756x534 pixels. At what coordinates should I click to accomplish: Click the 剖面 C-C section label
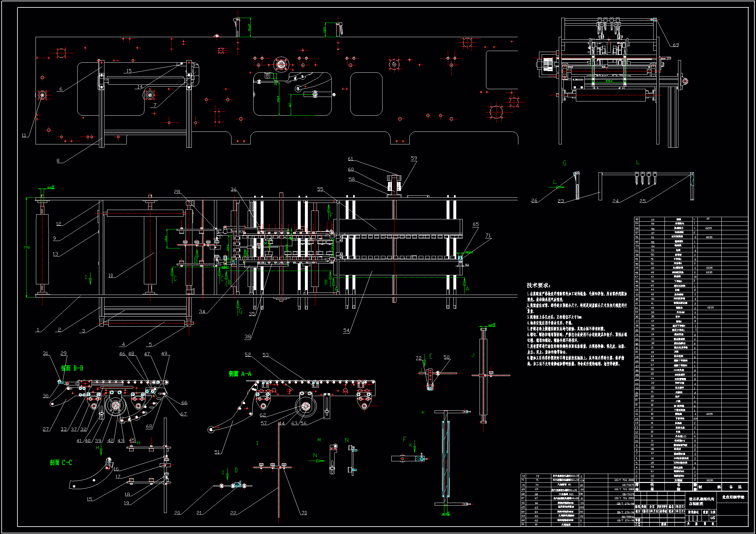(61, 463)
